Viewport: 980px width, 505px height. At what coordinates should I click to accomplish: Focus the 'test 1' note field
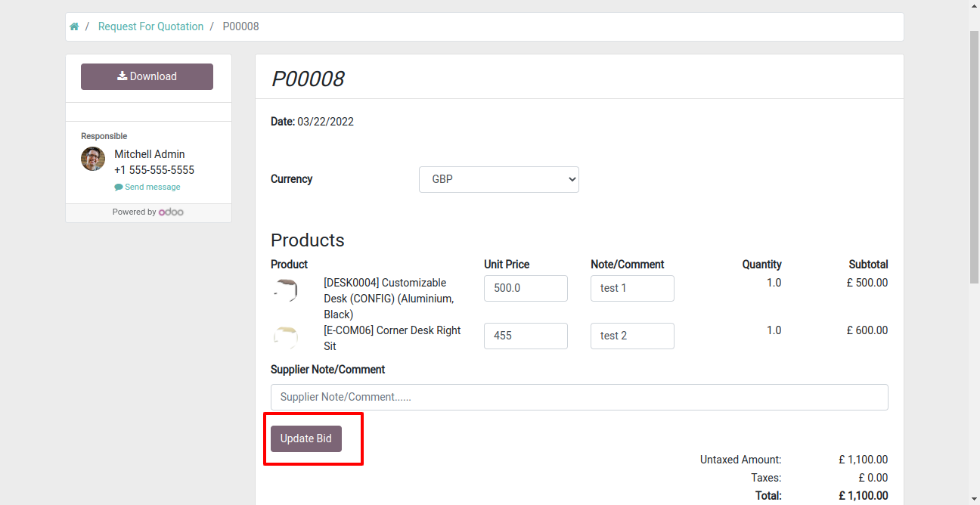coord(632,288)
